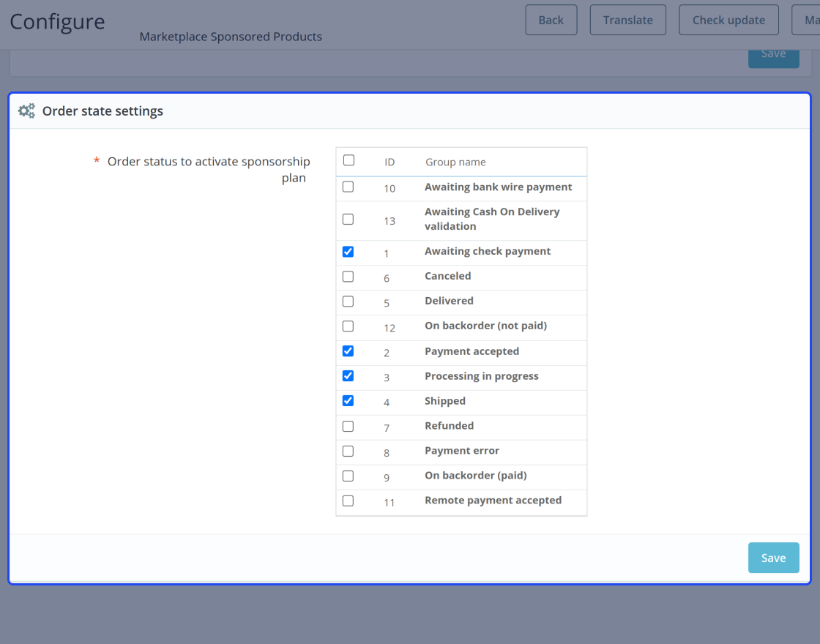Uncheck the Awaiting check payment checkbox
This screenshot has height=644, width=820.
coord(348,252)
